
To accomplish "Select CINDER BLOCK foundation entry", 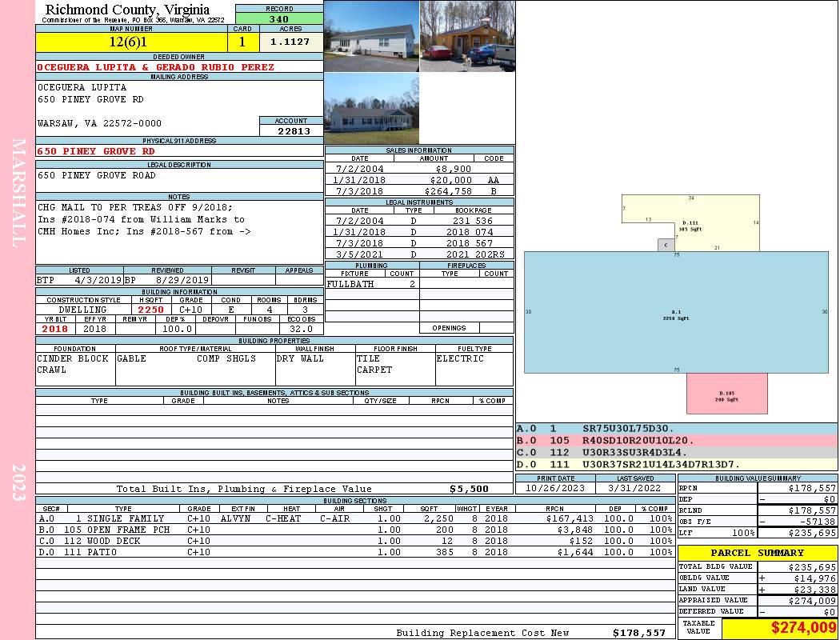I will click(x=73, y=358).
